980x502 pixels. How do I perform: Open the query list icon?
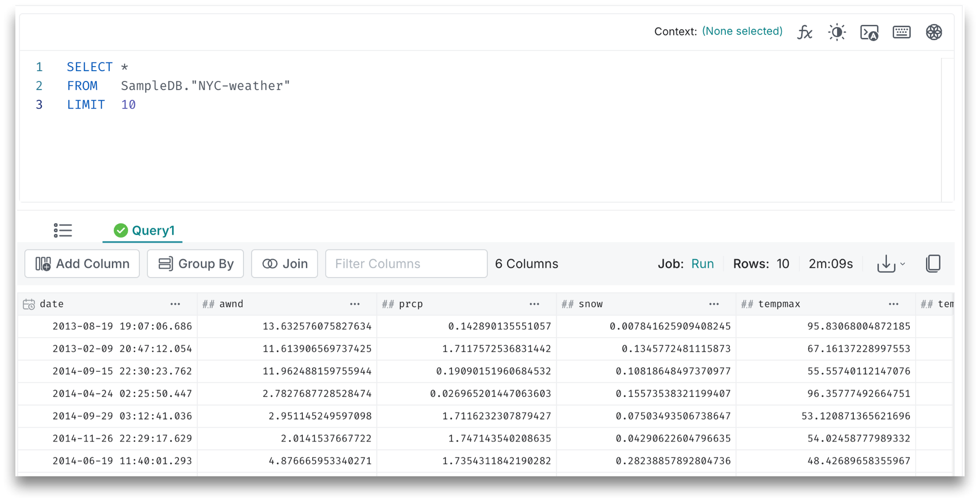(x=63, y=231)
